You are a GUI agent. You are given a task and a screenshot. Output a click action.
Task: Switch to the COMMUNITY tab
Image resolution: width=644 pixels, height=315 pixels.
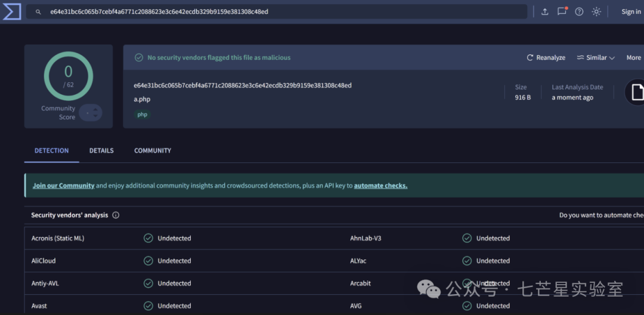pyautogui.click(x=153, y=151)
